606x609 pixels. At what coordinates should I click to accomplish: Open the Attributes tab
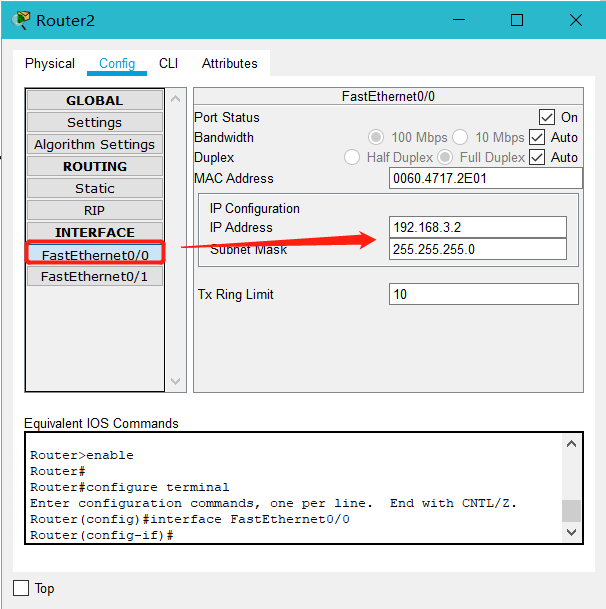click(230, 63)
